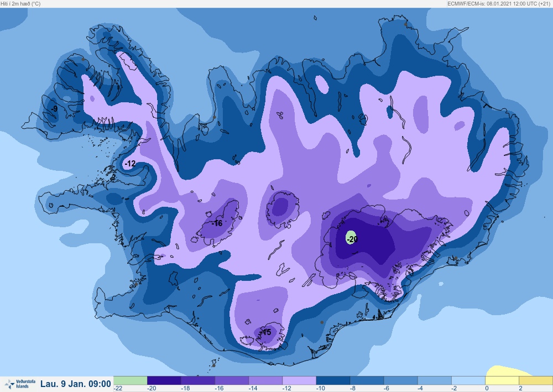Screen dimensions: 553x392
Task: Click the -20 temperature label on the map
Action: click(x=352, y=239)
